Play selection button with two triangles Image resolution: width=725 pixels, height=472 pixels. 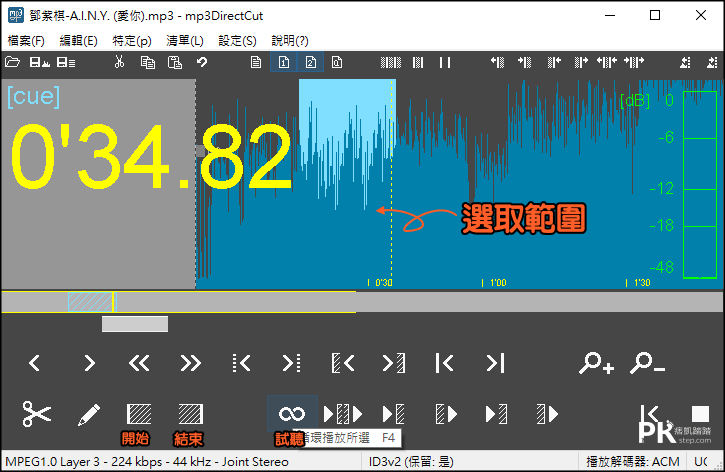pos(343,414)
